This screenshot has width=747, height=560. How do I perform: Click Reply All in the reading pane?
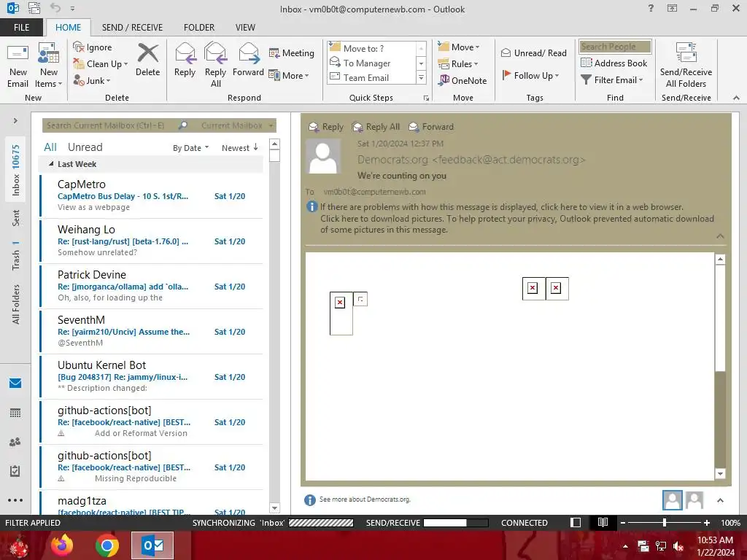(376, 127)
